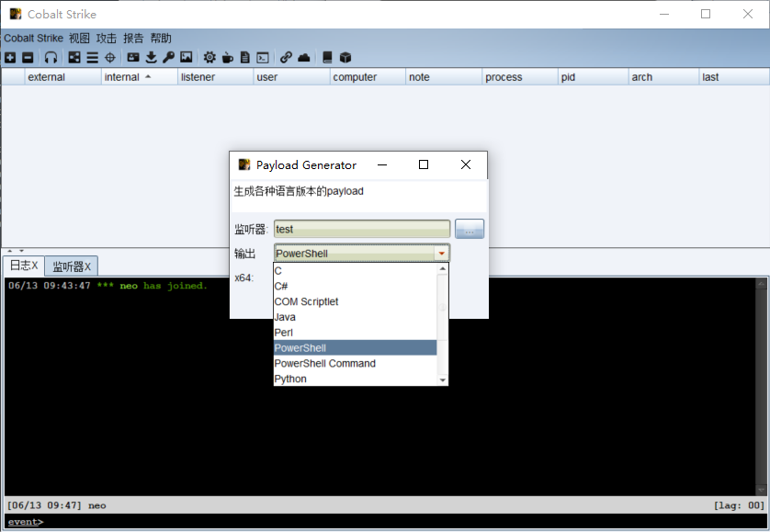Click the event> command input line

click(385, 522)
